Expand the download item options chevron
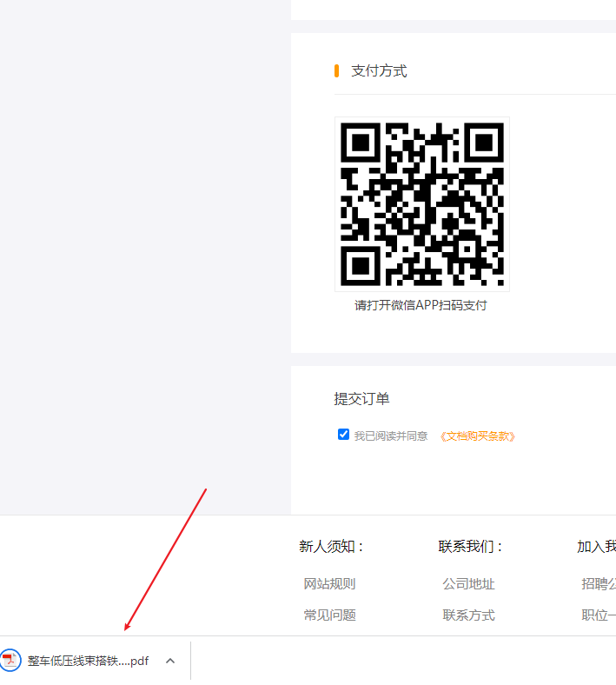 (x=170, y=661)
